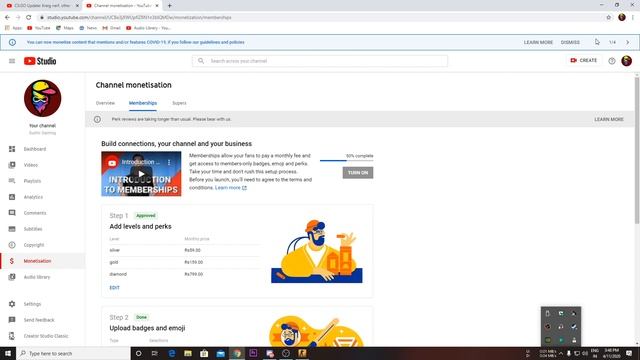Image resolution: width=640 pixels, height=360 pixels.
Task: Open the Chrome three-dot menu
Action: 633,17
